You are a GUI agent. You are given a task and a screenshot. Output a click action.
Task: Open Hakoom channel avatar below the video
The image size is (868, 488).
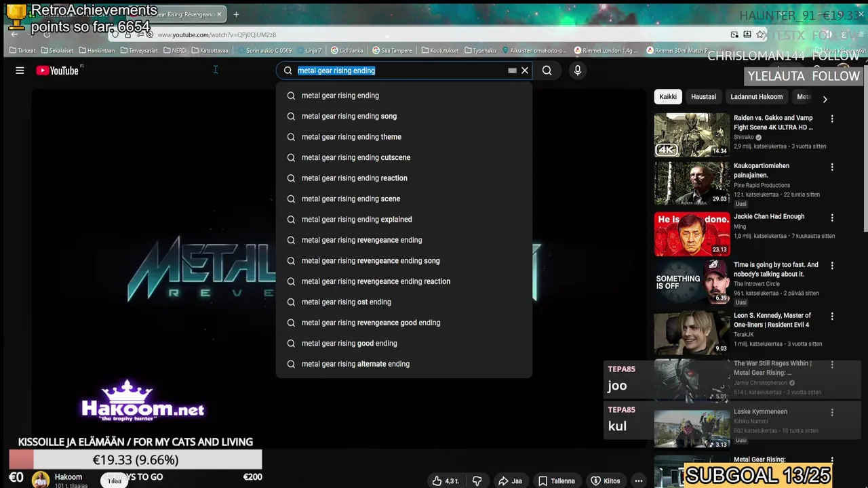[41, 480]
